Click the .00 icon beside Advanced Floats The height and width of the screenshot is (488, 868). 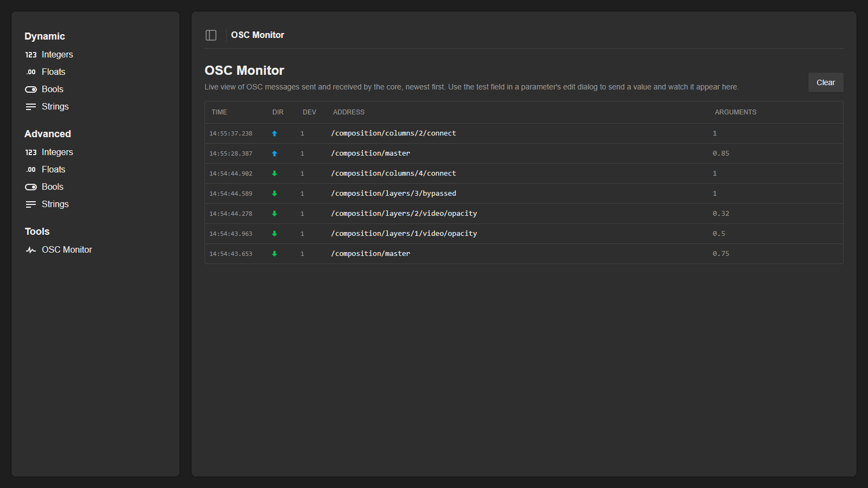31,170
